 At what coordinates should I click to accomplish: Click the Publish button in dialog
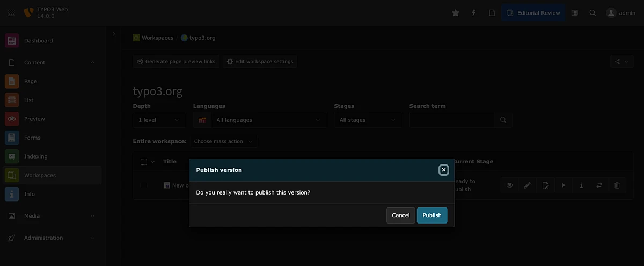point(431,215)
